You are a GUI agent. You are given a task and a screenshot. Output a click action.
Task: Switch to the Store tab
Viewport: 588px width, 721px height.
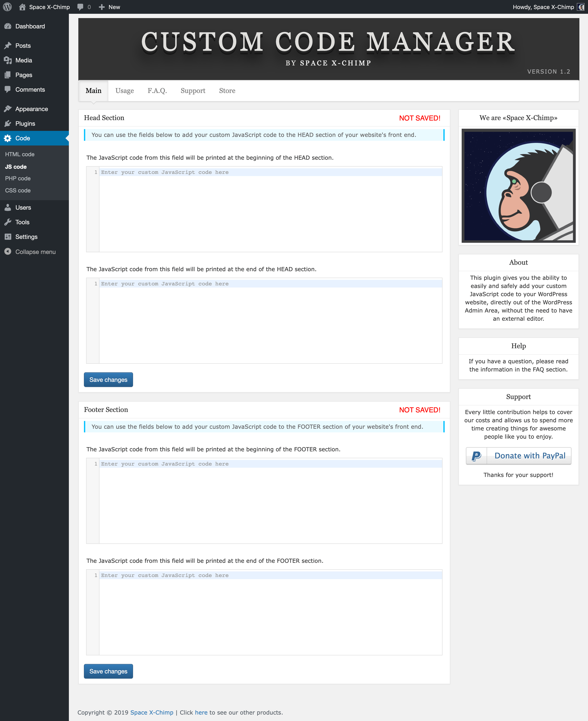click(227, 90)
